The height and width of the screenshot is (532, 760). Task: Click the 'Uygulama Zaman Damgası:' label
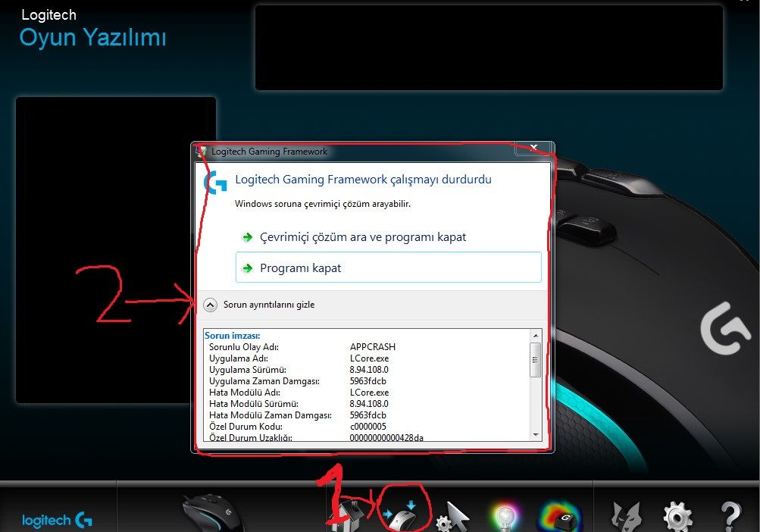coord(264,381)
